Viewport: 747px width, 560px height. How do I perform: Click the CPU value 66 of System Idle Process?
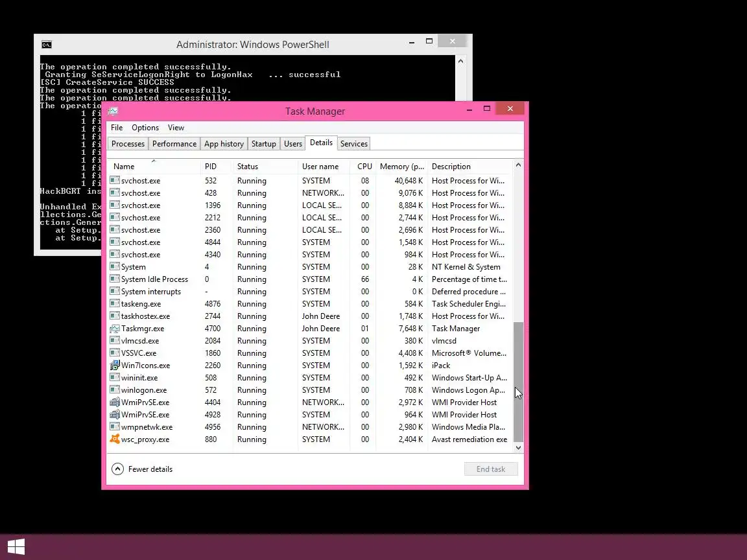tap(365, 279)
